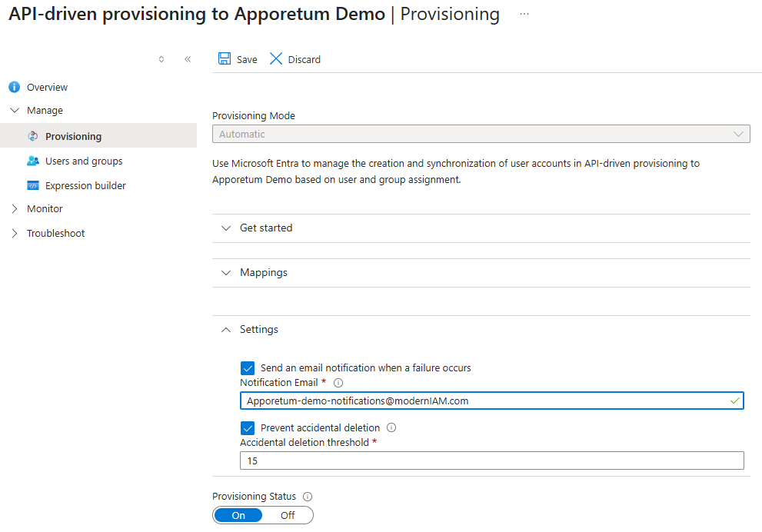Open the Provisioning Mode dropdown
This screenshot has width=762, height=532.
click(x=480, y=133)
